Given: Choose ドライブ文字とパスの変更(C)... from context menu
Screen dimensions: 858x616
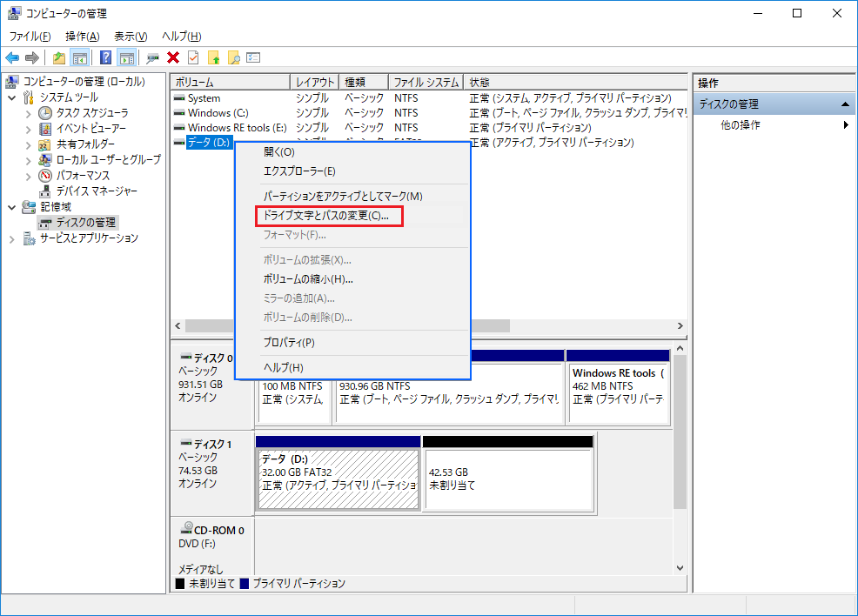Looking at the screenshot, I should tap(332, 216).
